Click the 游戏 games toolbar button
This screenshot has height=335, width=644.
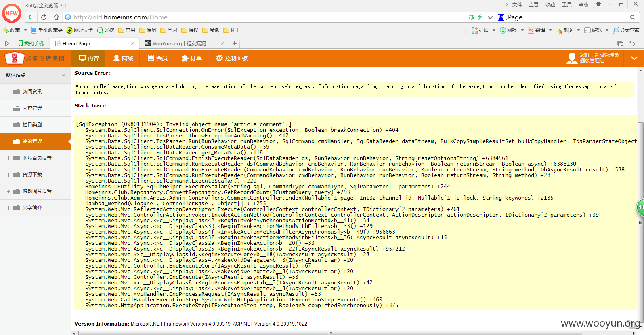pos(593,30)
